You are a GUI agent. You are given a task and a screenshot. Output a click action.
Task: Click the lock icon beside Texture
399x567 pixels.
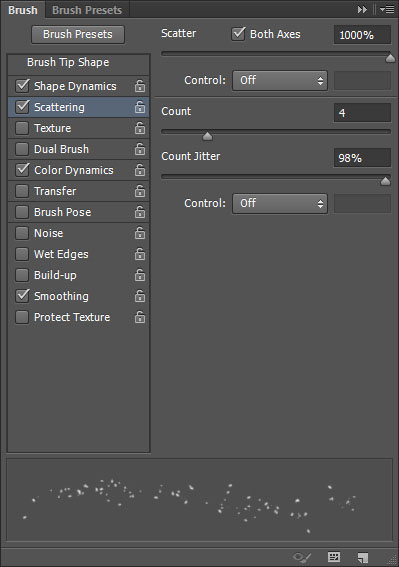coord(140,128)
